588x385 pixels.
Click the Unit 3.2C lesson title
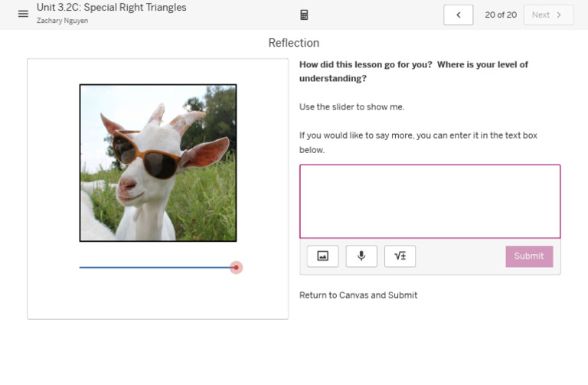pos(112,8)
